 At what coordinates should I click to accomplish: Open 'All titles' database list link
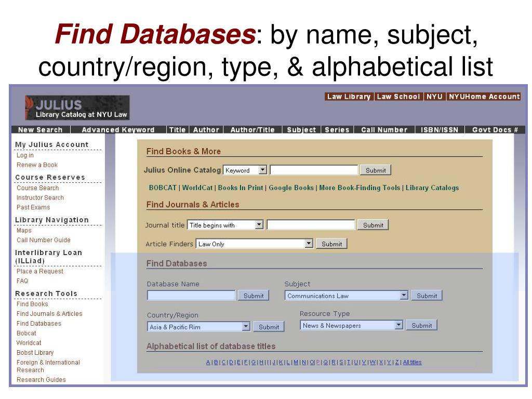coord(412,362)
